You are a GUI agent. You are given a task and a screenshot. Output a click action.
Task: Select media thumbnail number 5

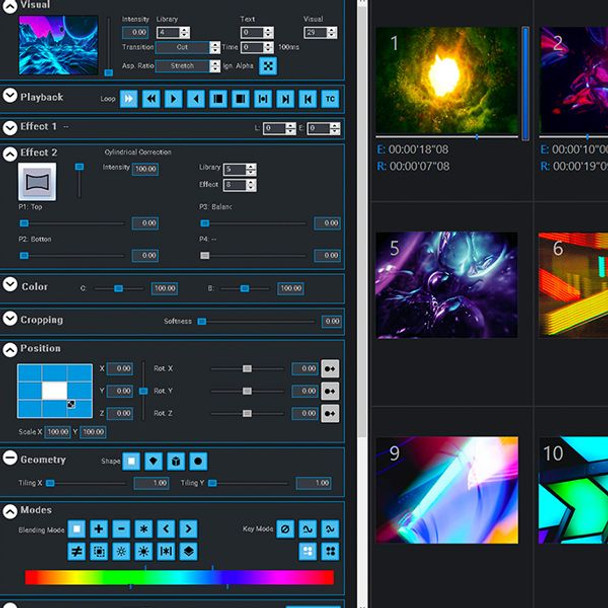point(446,285)
